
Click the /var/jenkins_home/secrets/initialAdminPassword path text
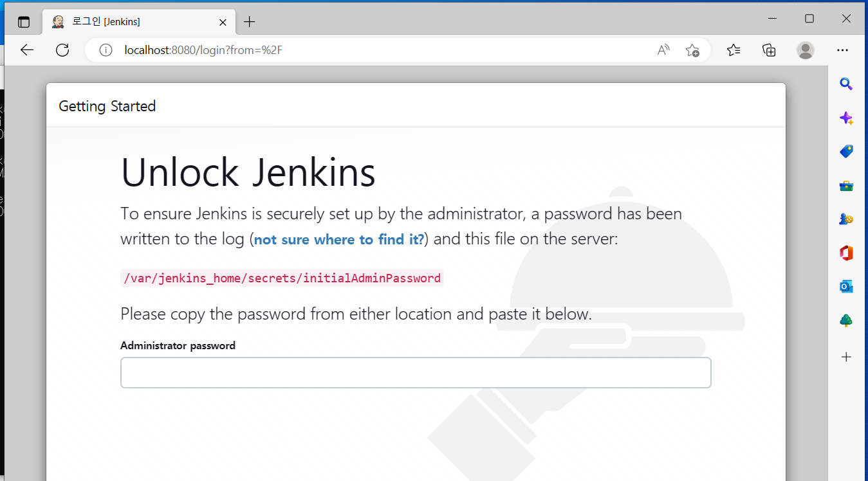click(x=282, y=278)
